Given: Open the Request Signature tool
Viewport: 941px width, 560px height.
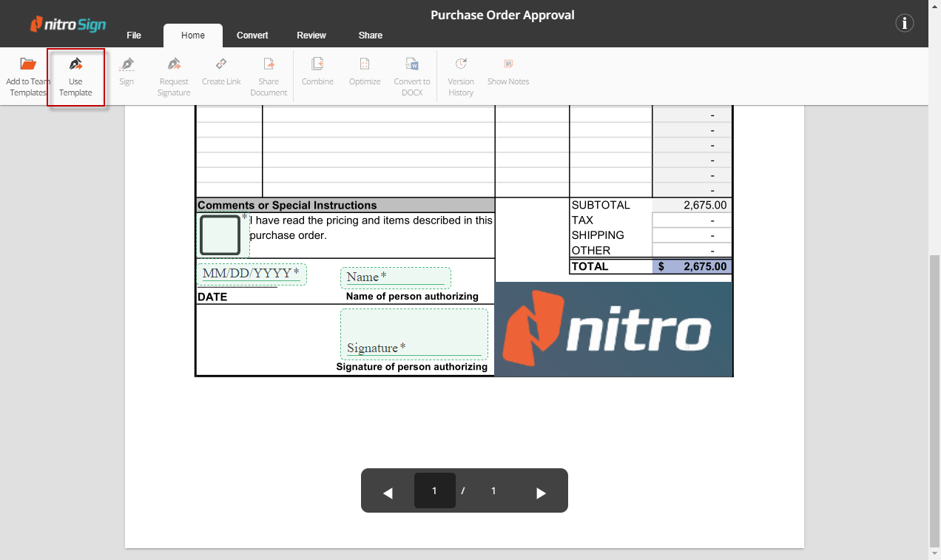Looking at the screenshot, I should [x=174, y=64].
